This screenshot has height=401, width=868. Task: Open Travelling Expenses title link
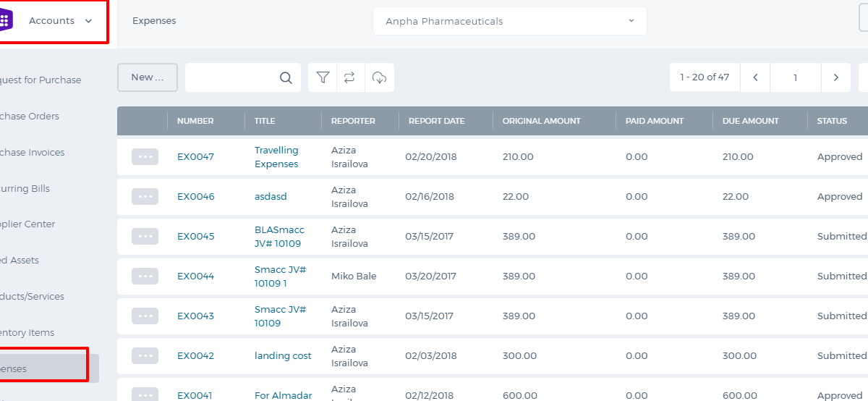pyautogui.click(x=276, y=157)
